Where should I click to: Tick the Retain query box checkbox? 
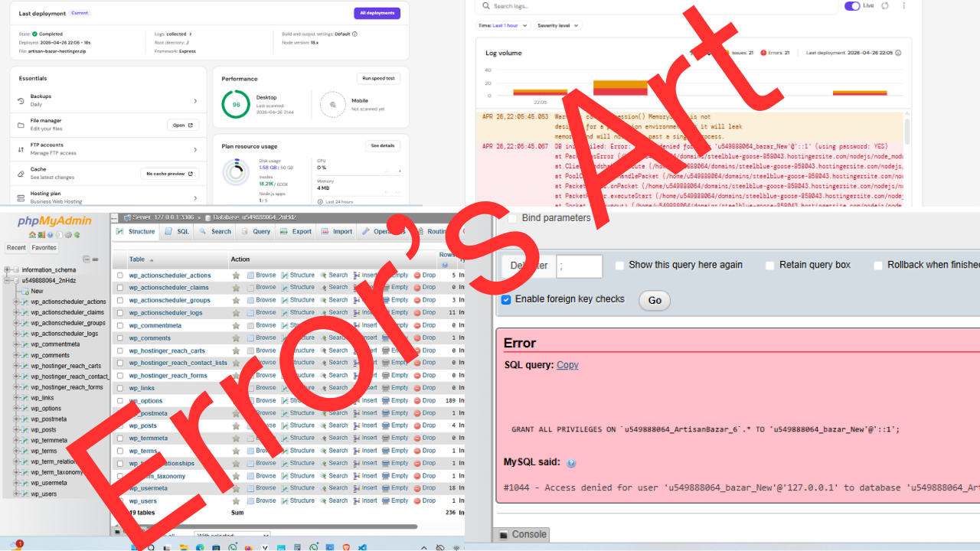pyautogui.click(x=770, y=265)
